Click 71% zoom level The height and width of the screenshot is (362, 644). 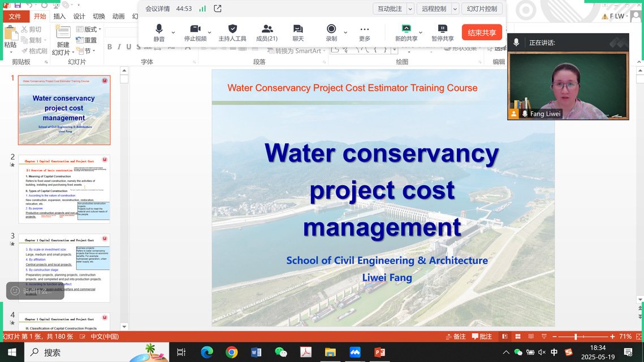tap(625, 337)
